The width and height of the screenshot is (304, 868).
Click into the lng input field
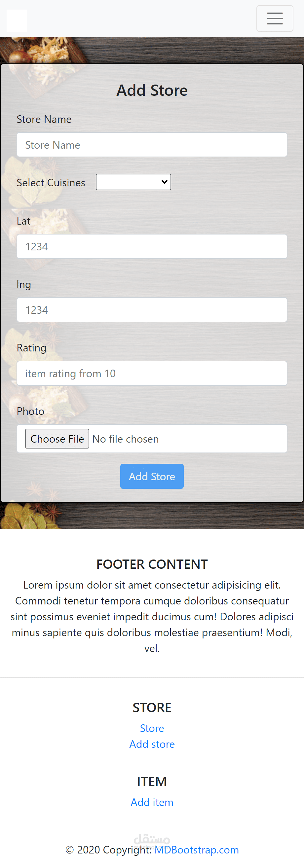click(152, 310)
